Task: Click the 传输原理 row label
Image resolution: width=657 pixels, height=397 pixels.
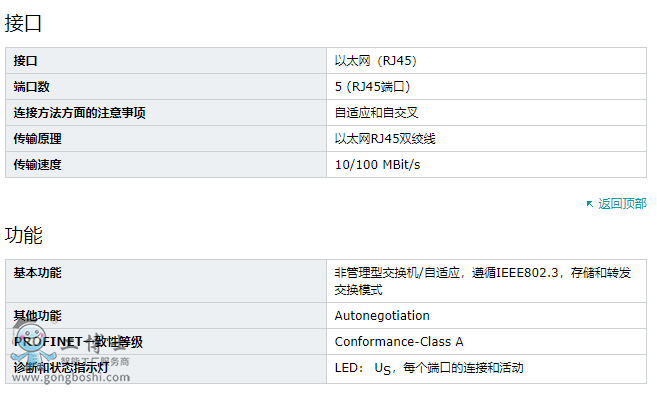Action: (37, 139)
